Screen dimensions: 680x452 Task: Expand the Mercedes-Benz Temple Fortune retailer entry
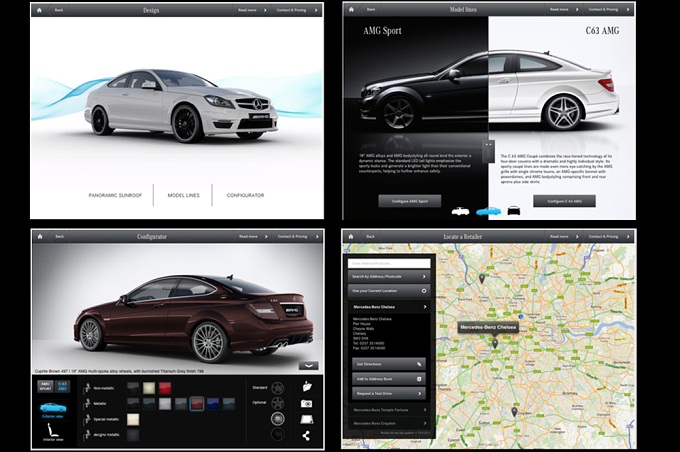tap(389, 409)
